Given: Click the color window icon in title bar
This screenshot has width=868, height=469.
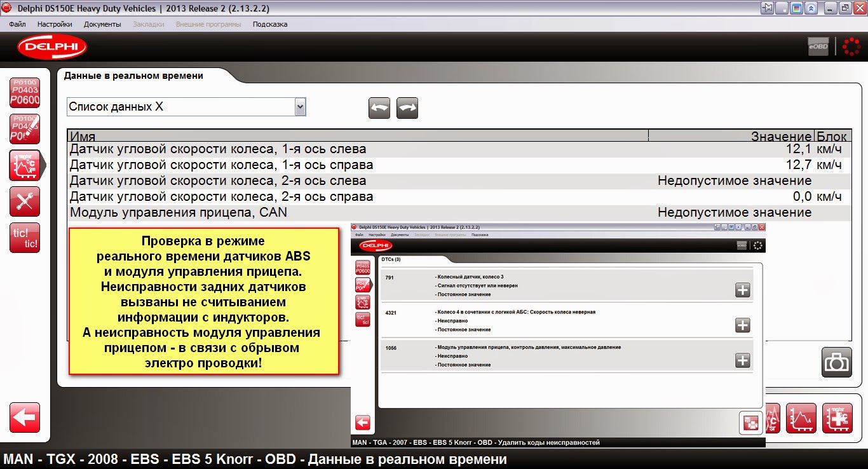Looking at the screenshot, I should (797, 8).
